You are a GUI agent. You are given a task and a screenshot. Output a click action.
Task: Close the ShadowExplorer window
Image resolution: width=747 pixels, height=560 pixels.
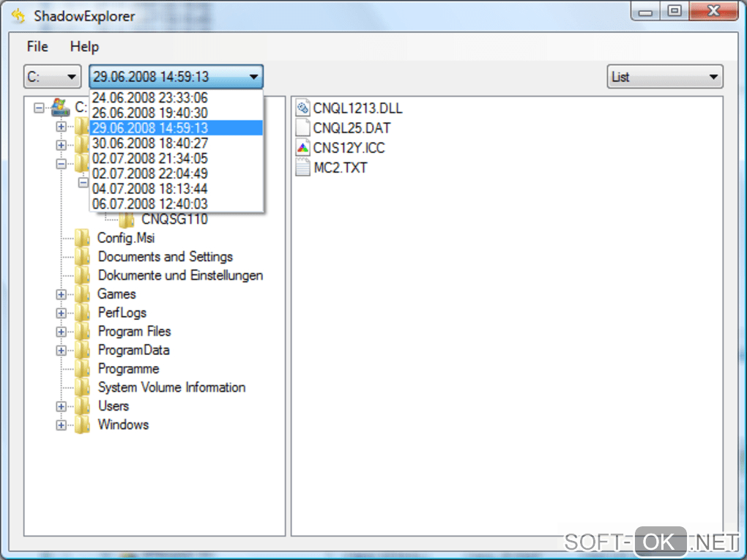coord(713,12)
